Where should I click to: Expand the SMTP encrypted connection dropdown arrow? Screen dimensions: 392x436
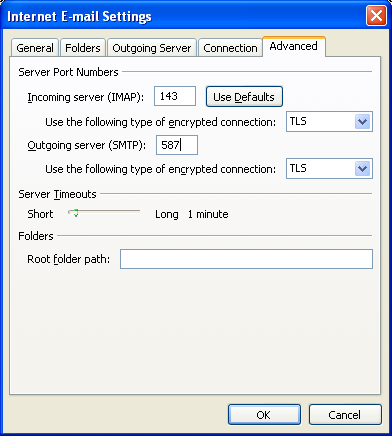tap(363, 169)
